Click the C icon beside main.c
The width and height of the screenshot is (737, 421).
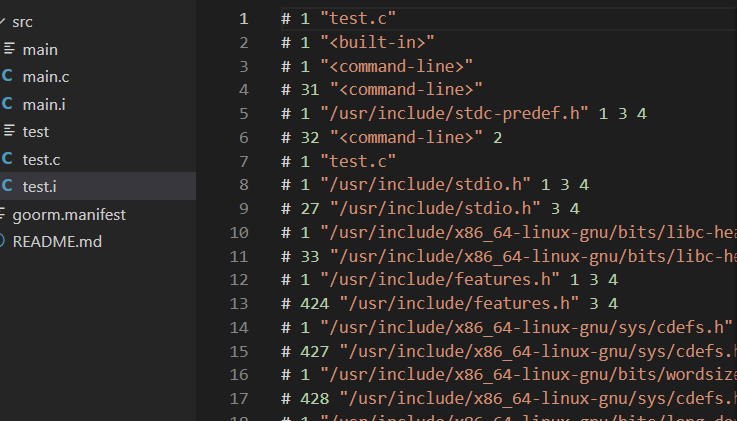coord(8,77)
